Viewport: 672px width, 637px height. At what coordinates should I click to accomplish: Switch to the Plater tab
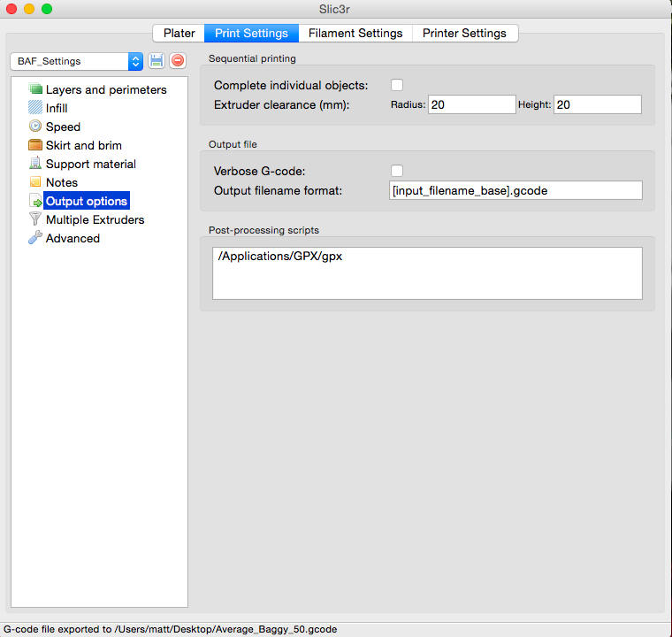point(179,33)
